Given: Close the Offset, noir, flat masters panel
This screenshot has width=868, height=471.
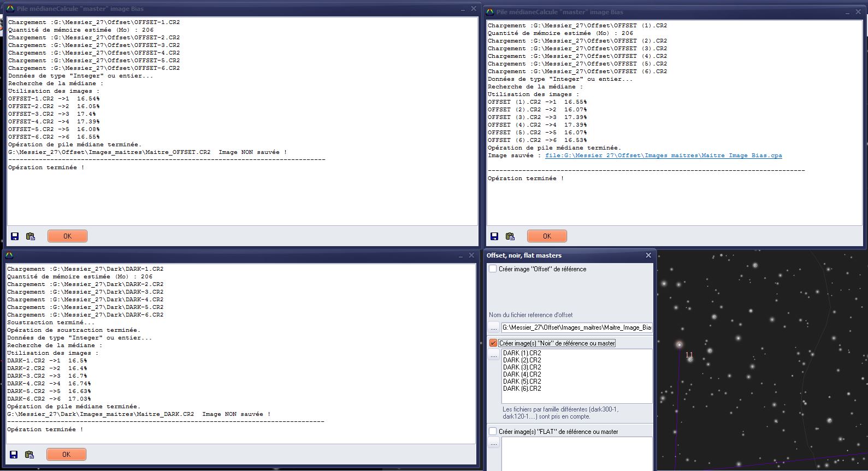Looking at the screenshot, I should pyautogui.click(x=648, y=255).
